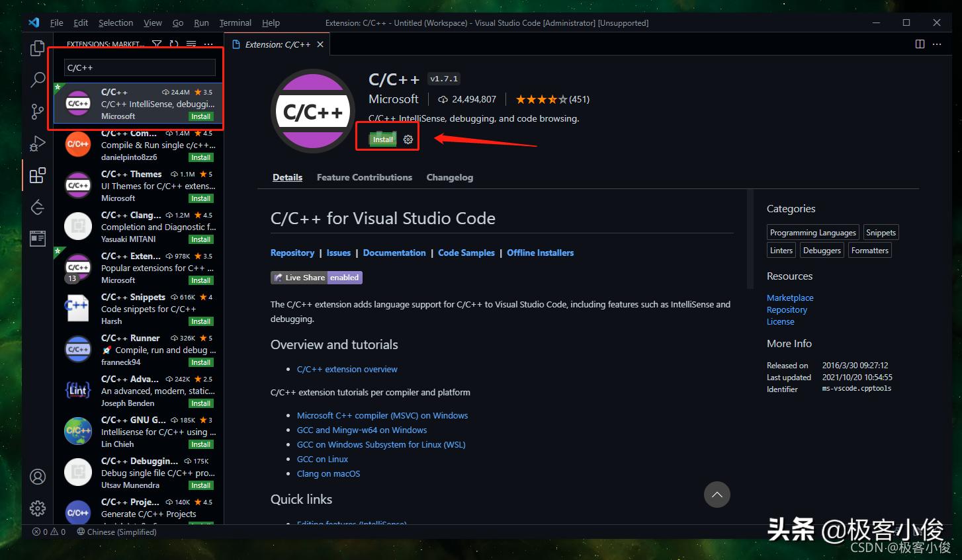Open the Offline Installers link
Screen dimensions: 962x560
541,253
